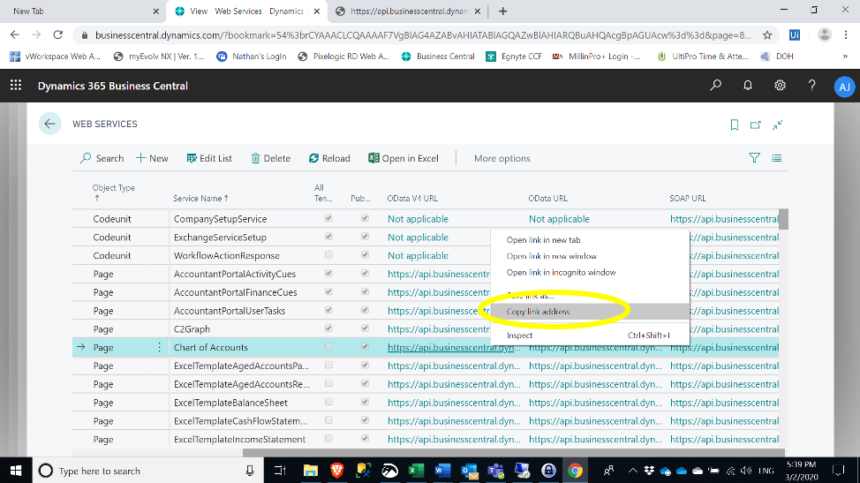The image size is (860, 483).
Task: Choose Open link in new tab
Action: (543, 240)
